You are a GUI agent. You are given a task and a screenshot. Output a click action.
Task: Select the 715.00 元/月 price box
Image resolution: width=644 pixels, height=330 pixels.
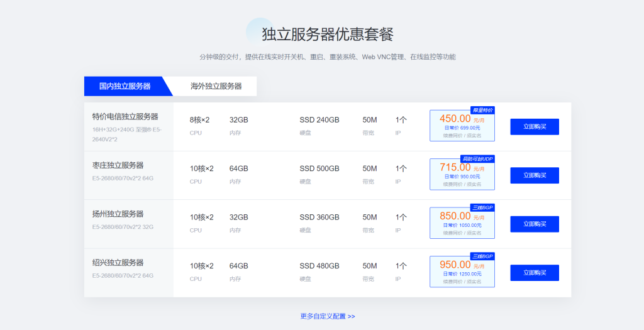[462, 175]
